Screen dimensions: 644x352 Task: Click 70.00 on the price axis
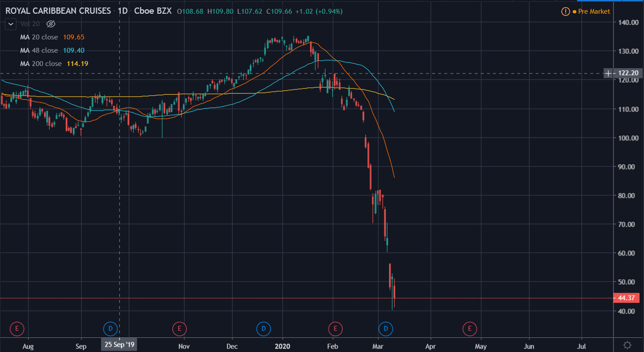click(x=627, y=224)
